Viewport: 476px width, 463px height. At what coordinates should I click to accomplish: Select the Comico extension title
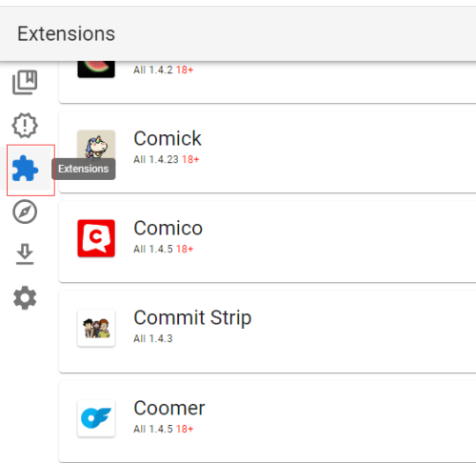coord(168,229)
